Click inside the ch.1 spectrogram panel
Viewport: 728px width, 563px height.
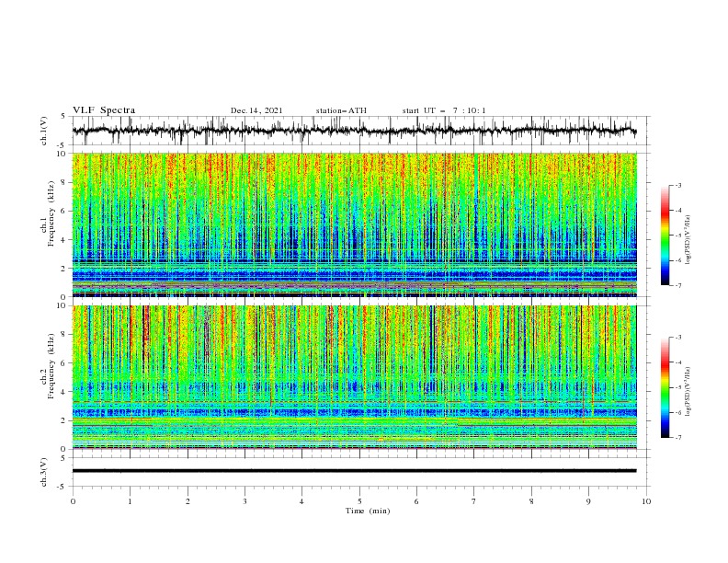click(x=354, y=224)
